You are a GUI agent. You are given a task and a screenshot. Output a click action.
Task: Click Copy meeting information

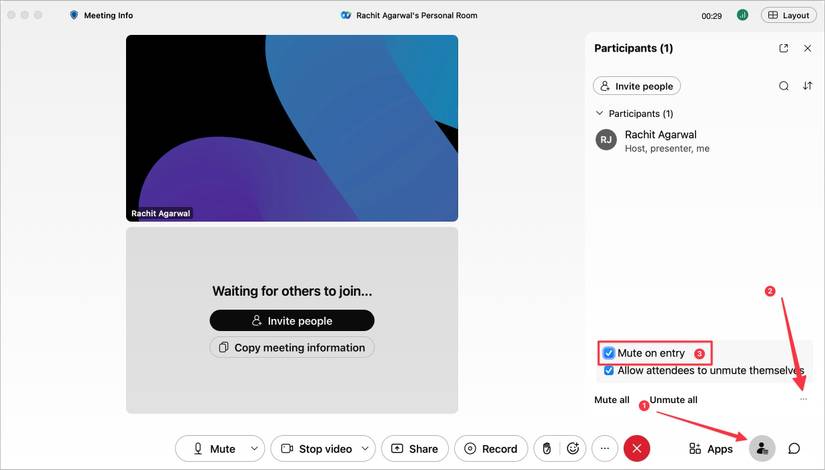291,348
